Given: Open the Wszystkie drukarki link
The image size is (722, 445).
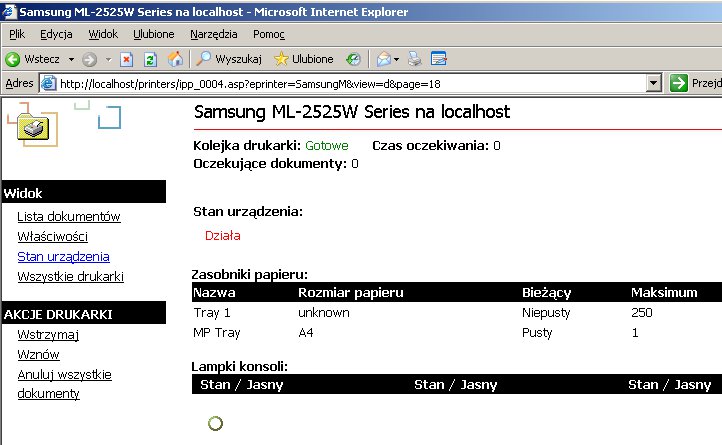Looking at the screenshot, I should [70, 276].
